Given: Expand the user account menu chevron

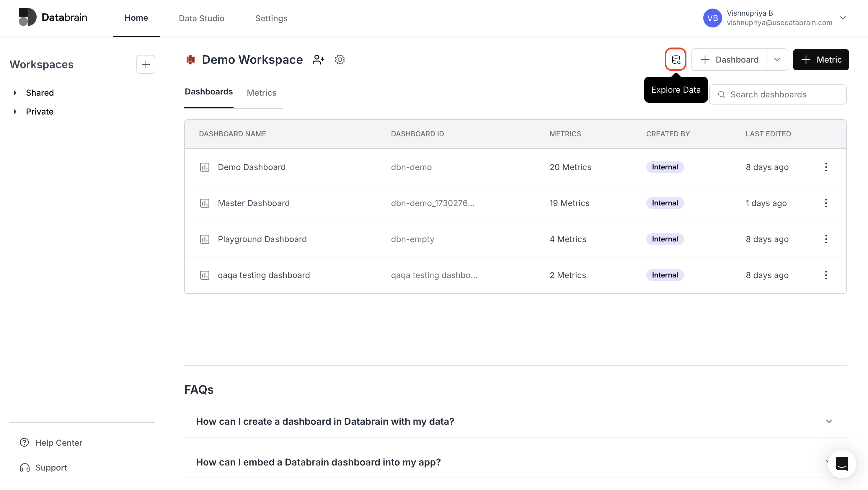Looking at the screenshot, I should (843, 18).
